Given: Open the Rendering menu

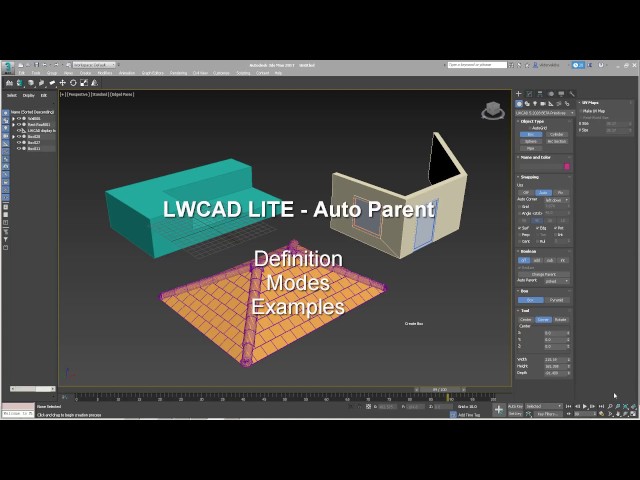Looking at the screenshot, I should [x=178, y=73].
